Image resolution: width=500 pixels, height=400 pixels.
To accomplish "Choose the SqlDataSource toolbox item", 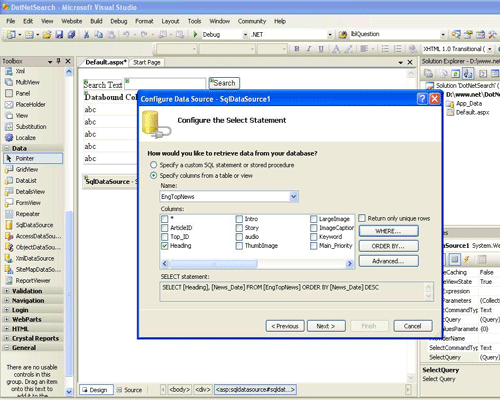I will [33, 225].
